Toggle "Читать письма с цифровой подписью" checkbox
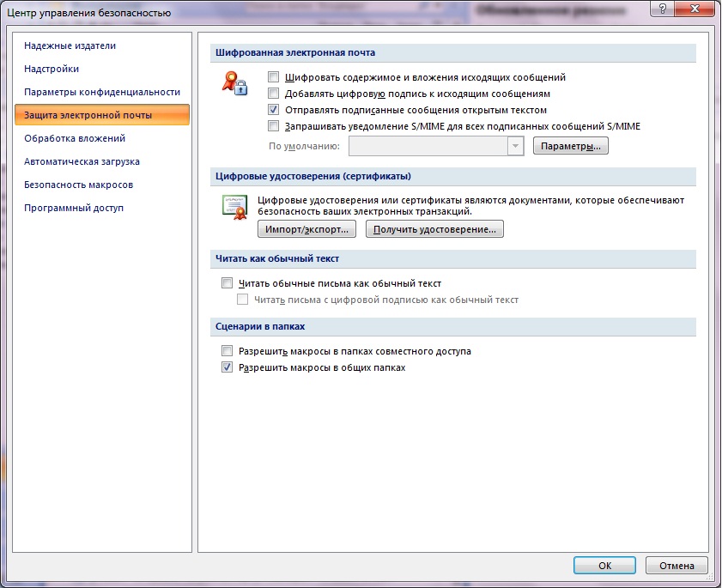 tap(243, 300)
